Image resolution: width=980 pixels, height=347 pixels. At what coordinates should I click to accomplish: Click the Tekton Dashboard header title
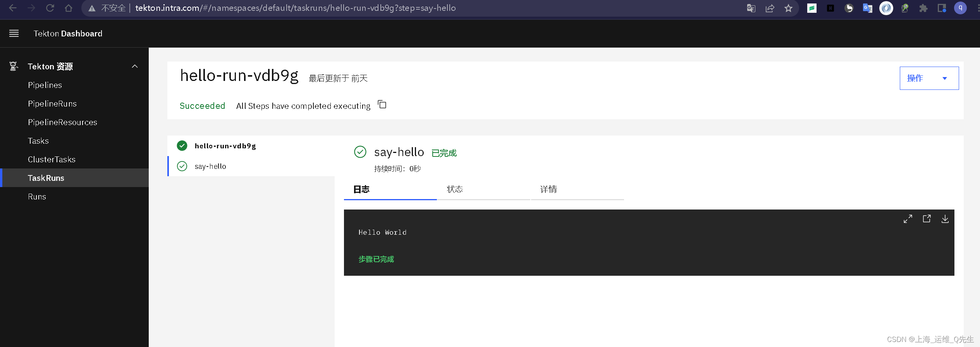click(68, 34)
